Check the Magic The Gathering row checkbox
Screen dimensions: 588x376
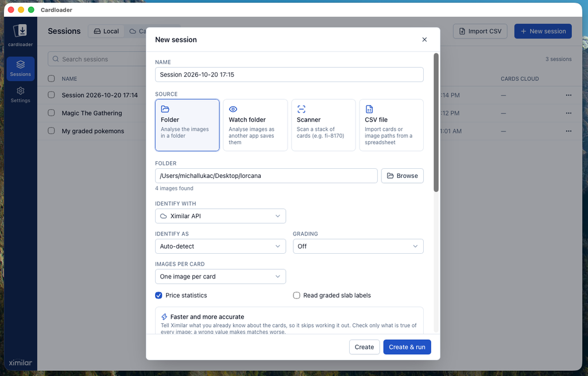(x=51, y=113)
